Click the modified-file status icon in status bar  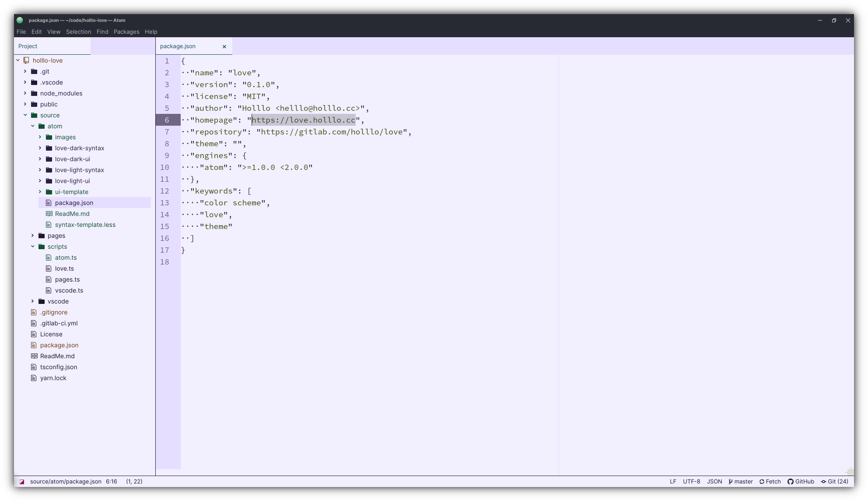click(x=22, y=482)
